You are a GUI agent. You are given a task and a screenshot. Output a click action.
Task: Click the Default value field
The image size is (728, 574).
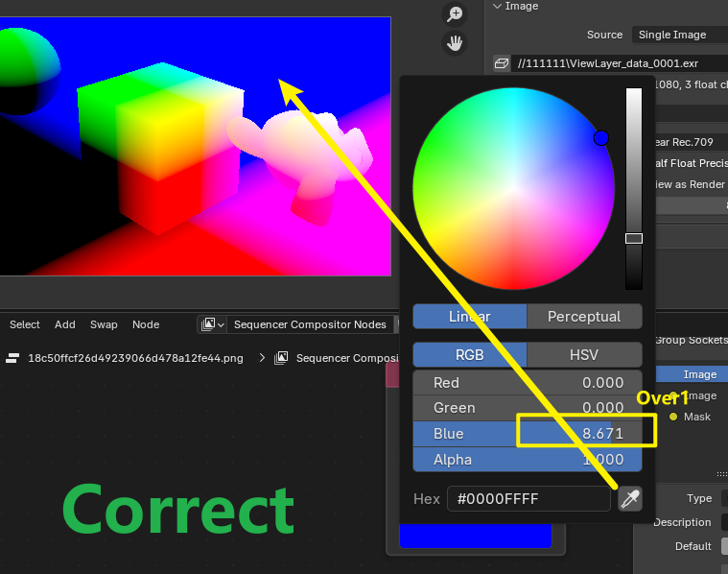pyautogui.click(x=724, y=546)
